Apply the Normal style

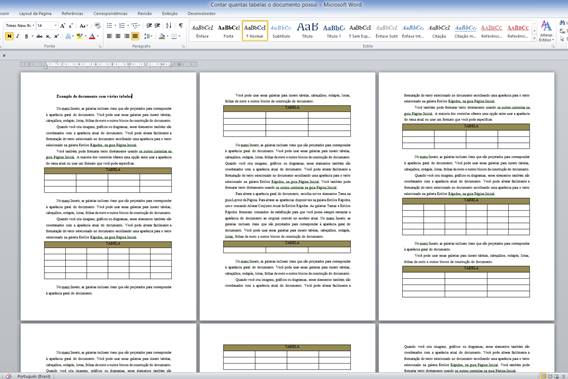255,31
